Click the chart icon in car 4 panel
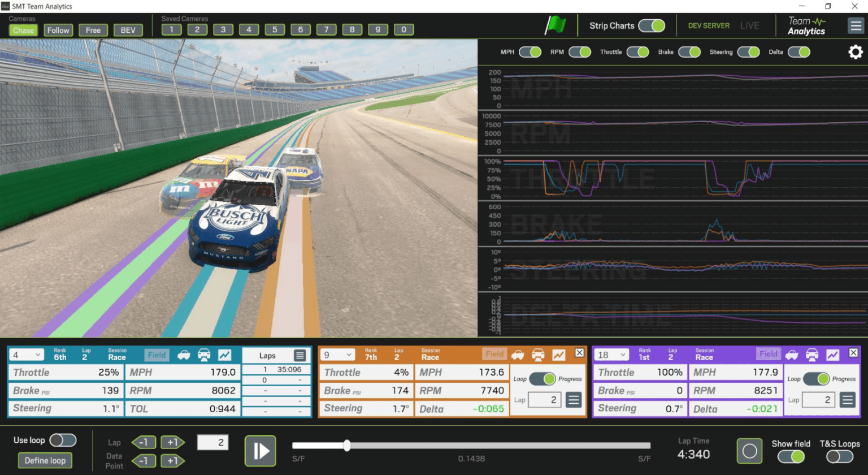The image size is (868, 475). (x=225, y=355)
